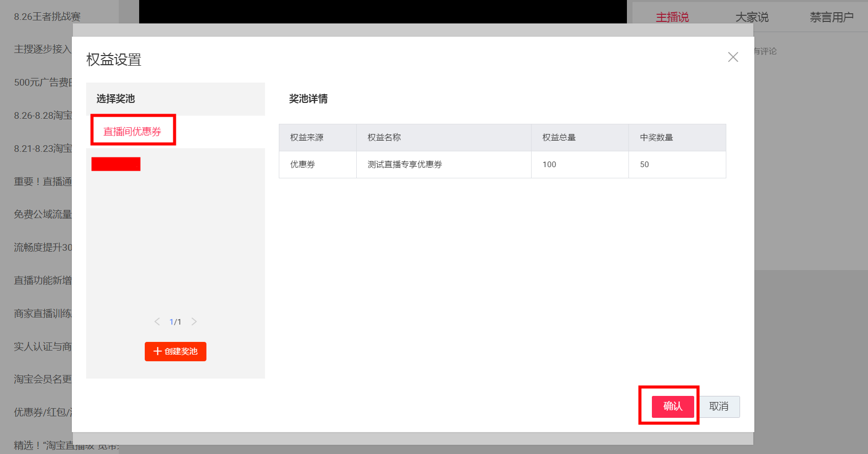Screen dimensions: 868x454
Task: Switch to the 主播说 tab
Action: [672, 17]
